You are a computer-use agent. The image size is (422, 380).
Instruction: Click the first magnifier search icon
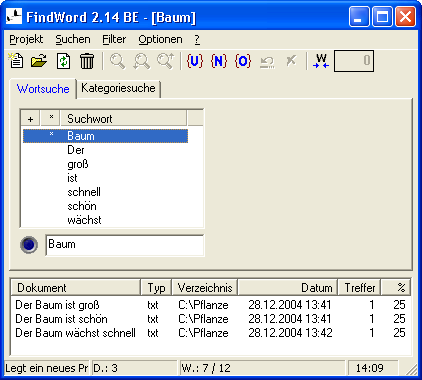click(x=117, y=61)
